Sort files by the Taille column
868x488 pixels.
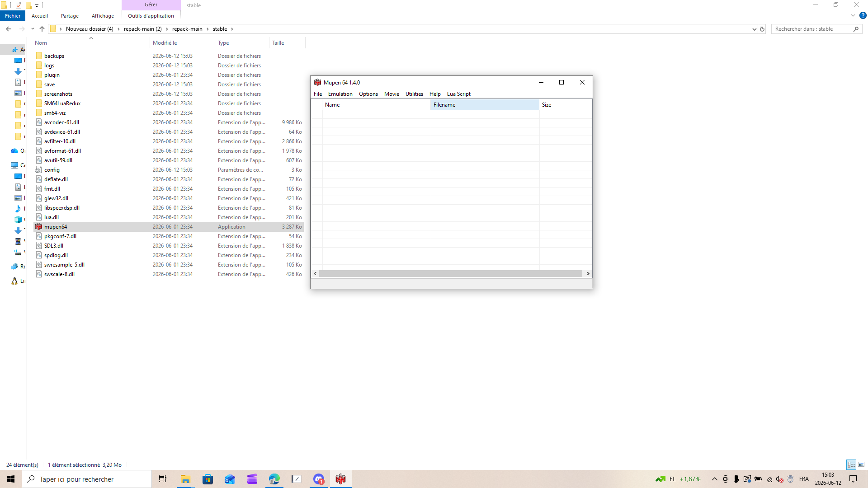(288, 43)
